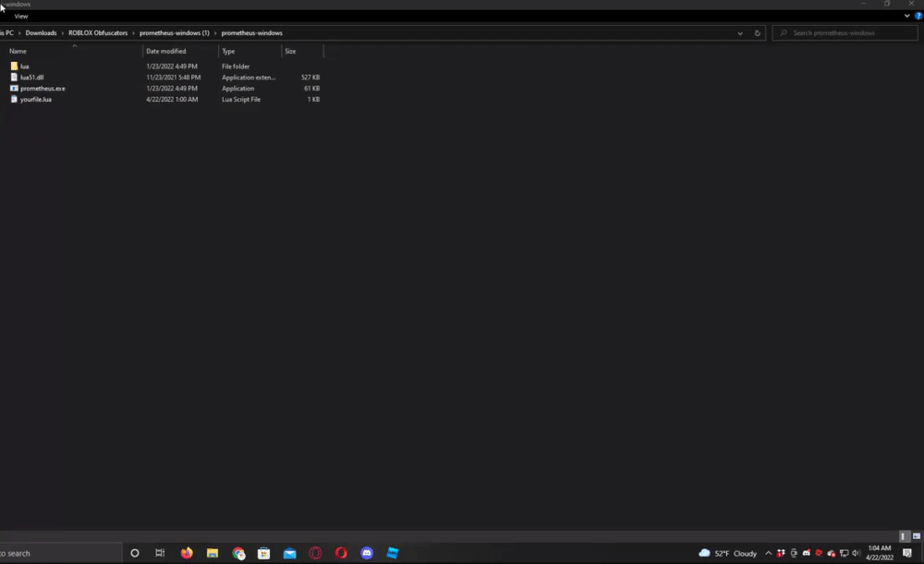This screenshot has width=924, height=564.
Task: Click the Discord icon in the system tray
Action: tap(806, 554)
